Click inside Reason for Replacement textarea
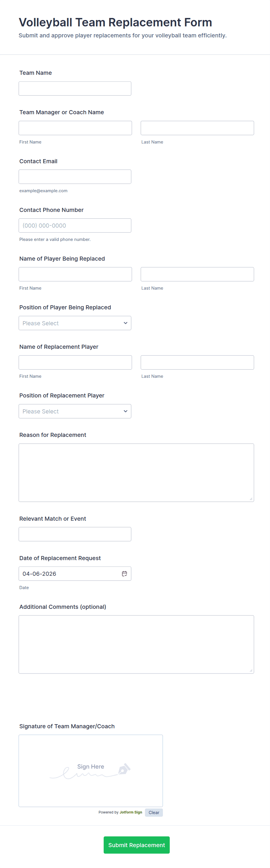 click(136, 472)
